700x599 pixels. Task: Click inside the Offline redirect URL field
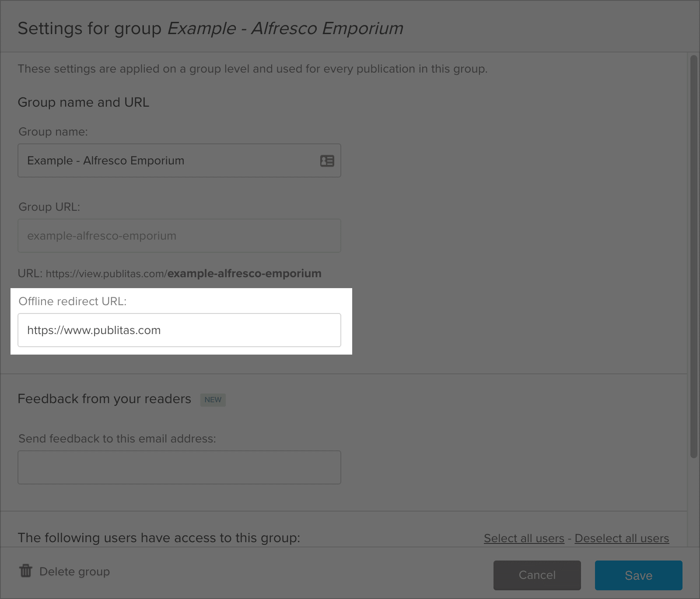click(179, 330)
